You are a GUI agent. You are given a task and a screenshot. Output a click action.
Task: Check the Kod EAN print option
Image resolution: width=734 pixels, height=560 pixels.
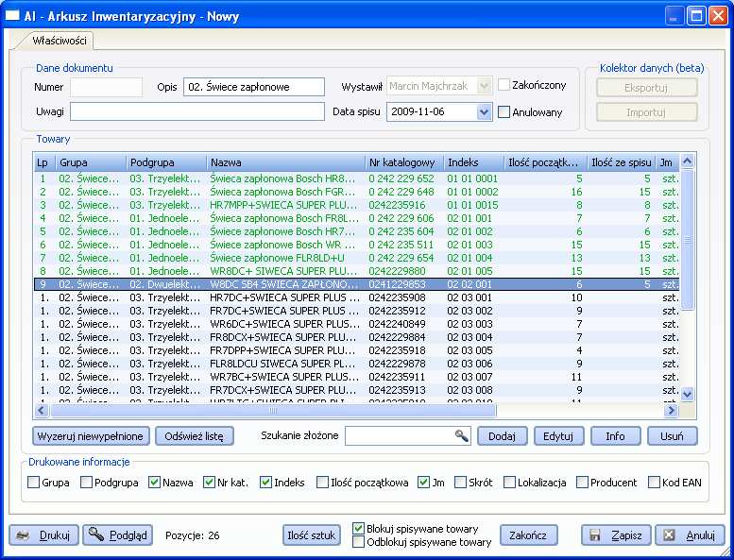(x=654, y=482)
